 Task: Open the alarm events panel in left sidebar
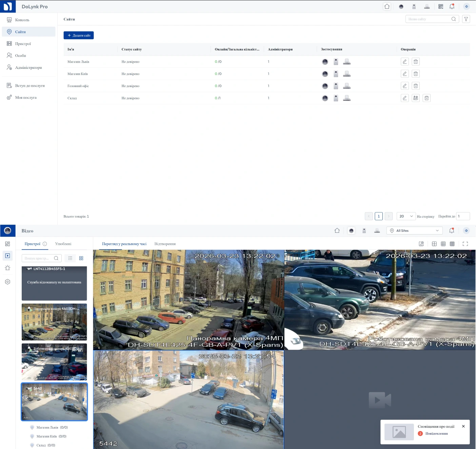click(x=7, y=268)
